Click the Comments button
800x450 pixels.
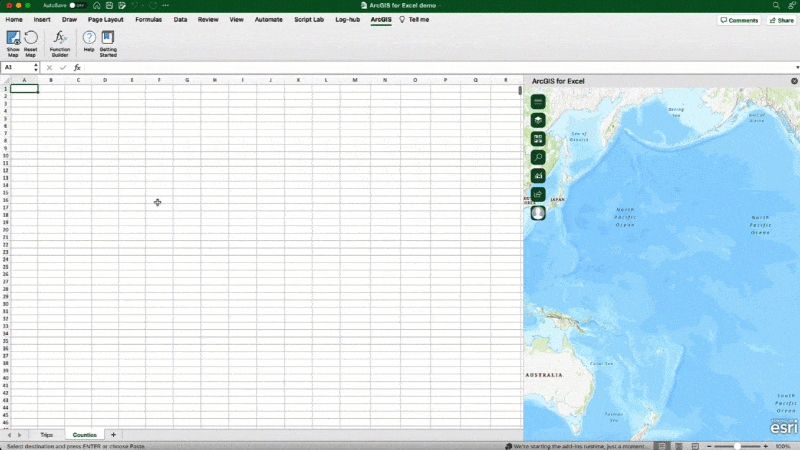[739, 20]
